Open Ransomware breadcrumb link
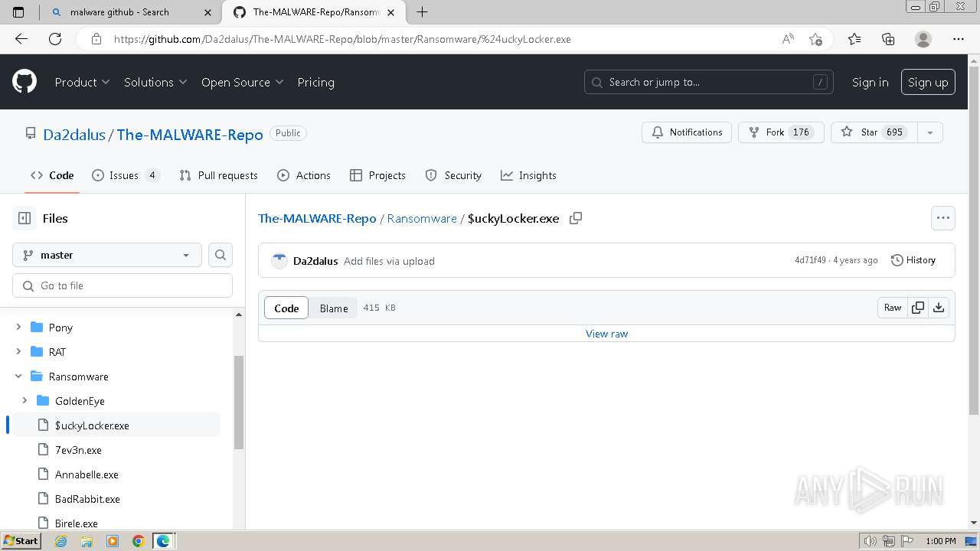The width and height of the screenshot is (980, 551). [422, 218]
